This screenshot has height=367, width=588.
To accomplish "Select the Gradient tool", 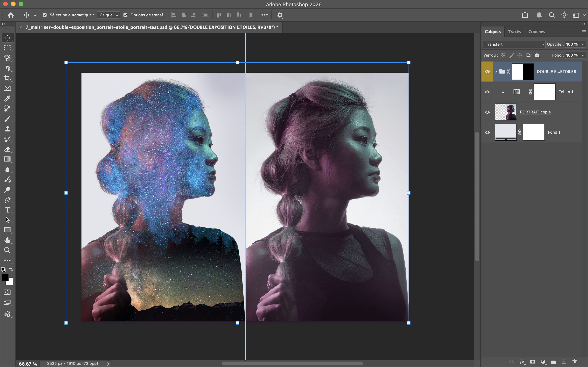I will point(7,159).
